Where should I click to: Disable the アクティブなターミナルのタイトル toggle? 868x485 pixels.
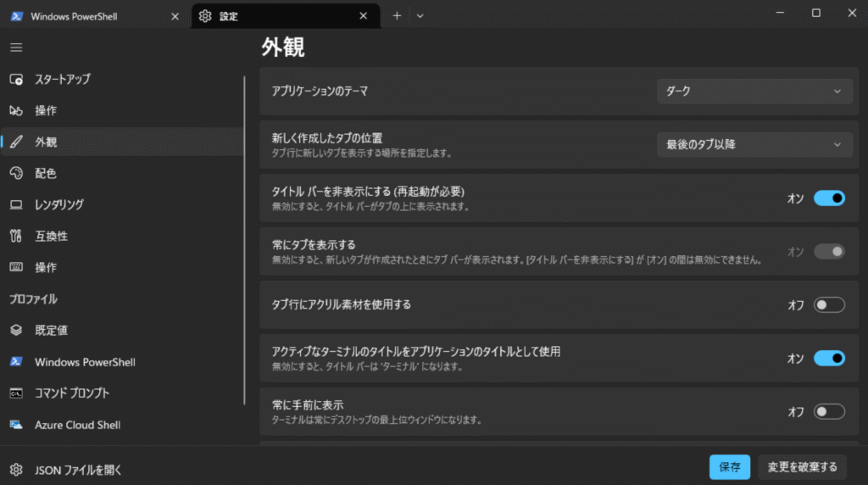tap(829, 358)
